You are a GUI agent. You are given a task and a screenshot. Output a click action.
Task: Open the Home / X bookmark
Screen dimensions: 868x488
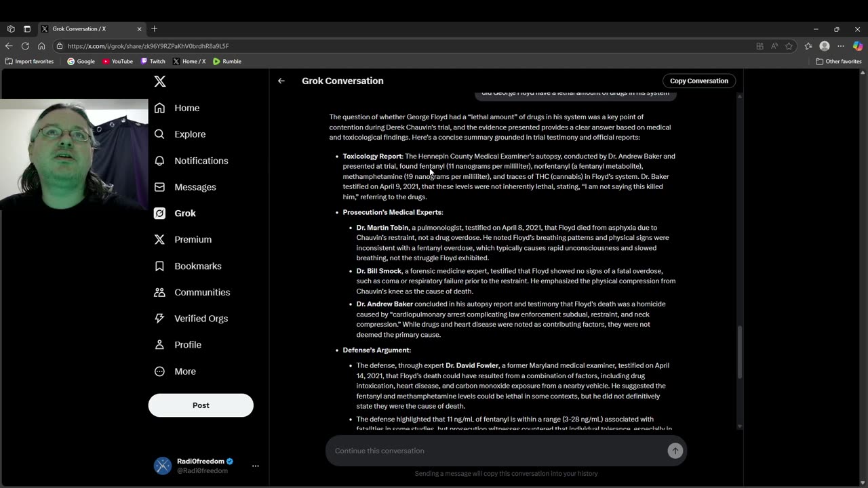(189, 61)
